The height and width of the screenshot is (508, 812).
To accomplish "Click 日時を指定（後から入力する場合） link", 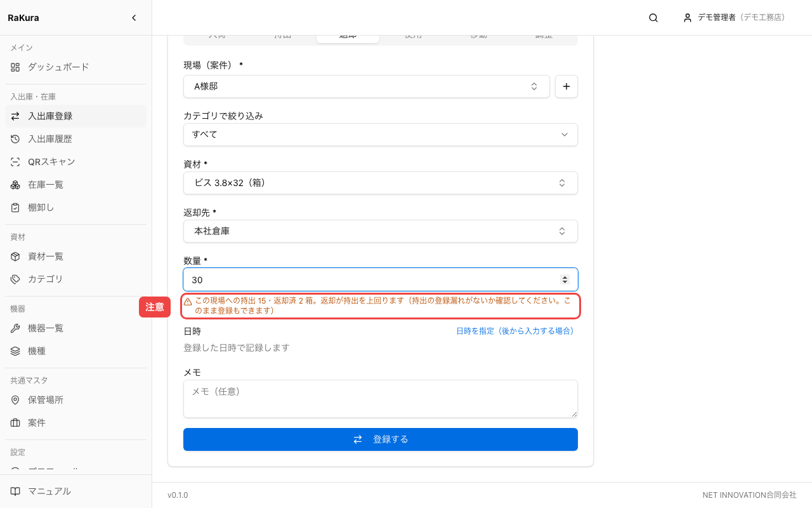I will (514, 331).
